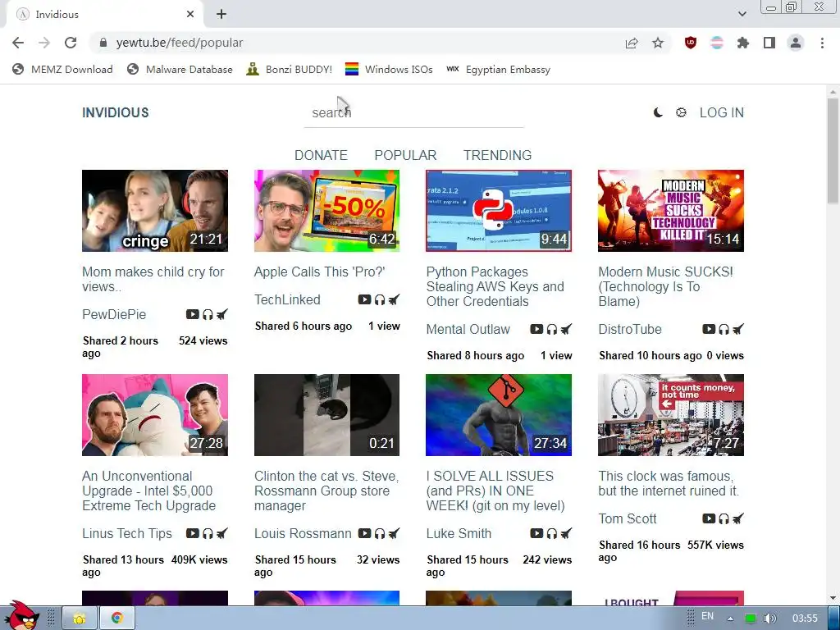Toggle the dark mode moon icon

658,112
